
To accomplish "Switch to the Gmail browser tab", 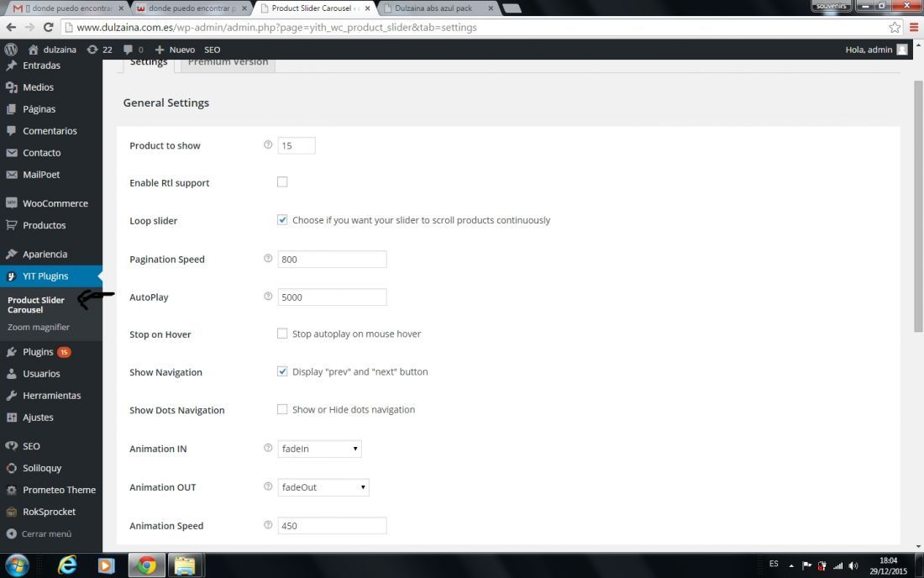I will pos(69,8).
